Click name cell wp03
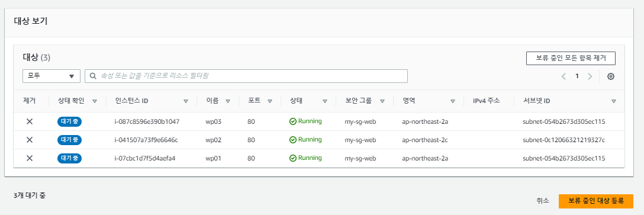The height and width of the screenshot is (215, 644). (214, 121)
